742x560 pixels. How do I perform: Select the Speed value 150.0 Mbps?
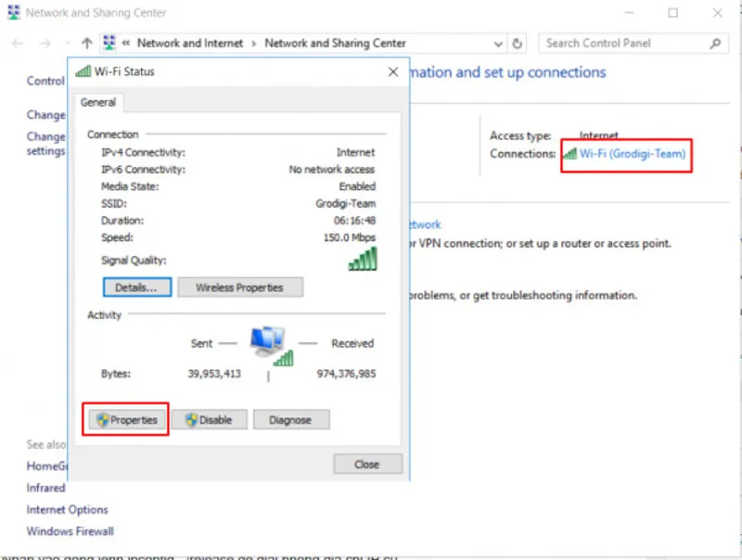350,237
